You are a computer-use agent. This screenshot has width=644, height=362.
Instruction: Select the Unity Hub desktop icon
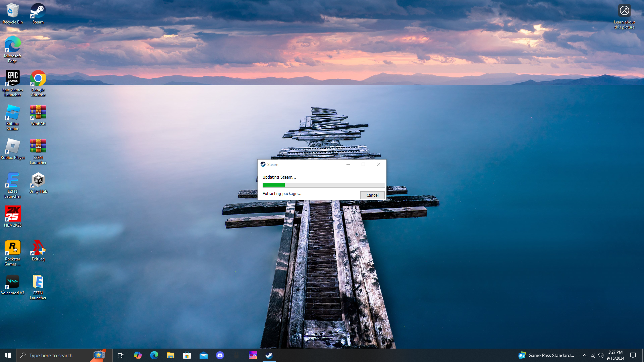tap(38, 183)
